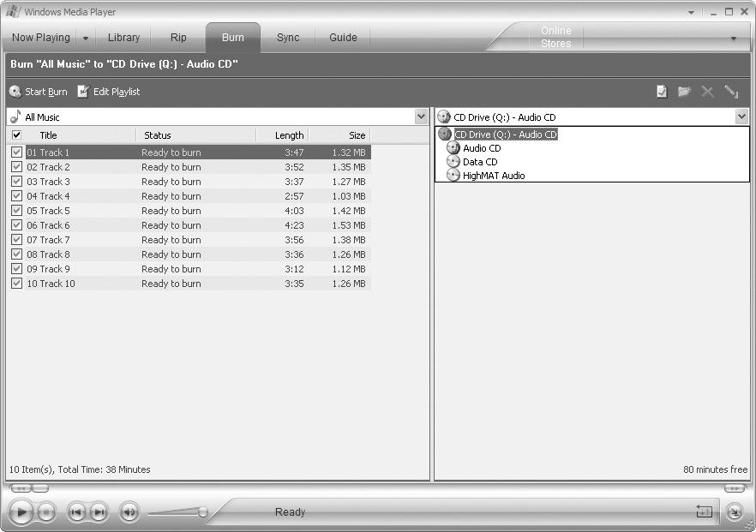This screenshot has height=532, width=756.
Task: Mute the sound with speaker button
Action: (x=129, y=511)
